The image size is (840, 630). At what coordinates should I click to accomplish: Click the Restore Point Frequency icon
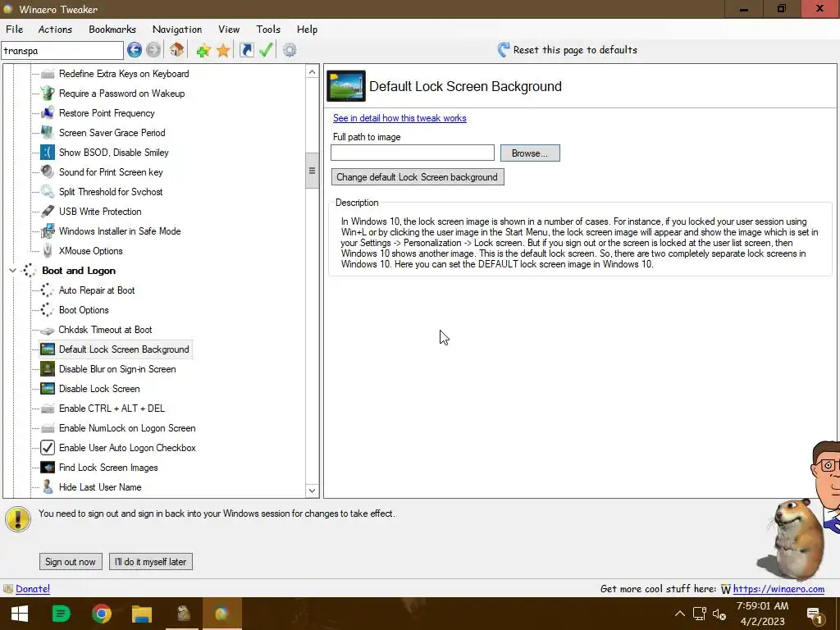point(48,113)
